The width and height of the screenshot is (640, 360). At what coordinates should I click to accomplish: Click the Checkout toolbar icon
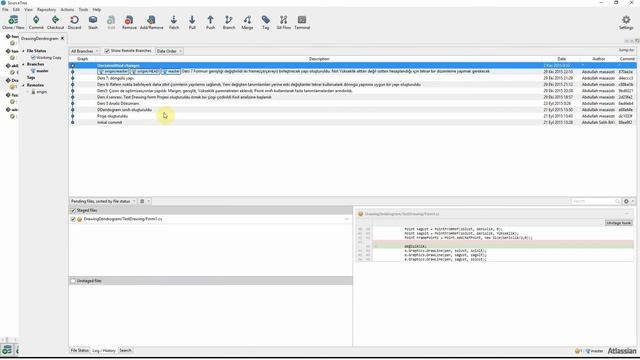[x=55, y=22]
